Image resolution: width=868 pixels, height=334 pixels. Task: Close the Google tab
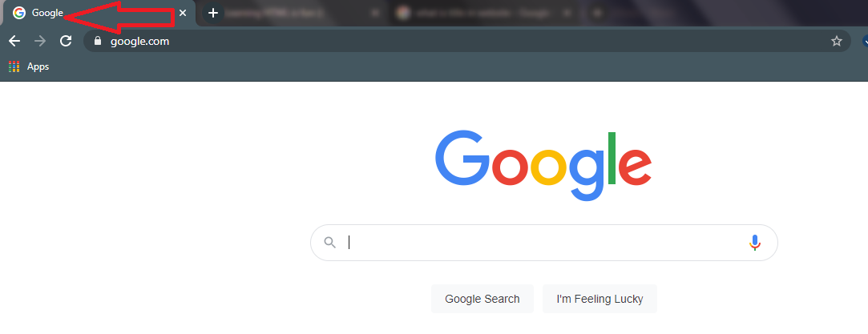183,13
